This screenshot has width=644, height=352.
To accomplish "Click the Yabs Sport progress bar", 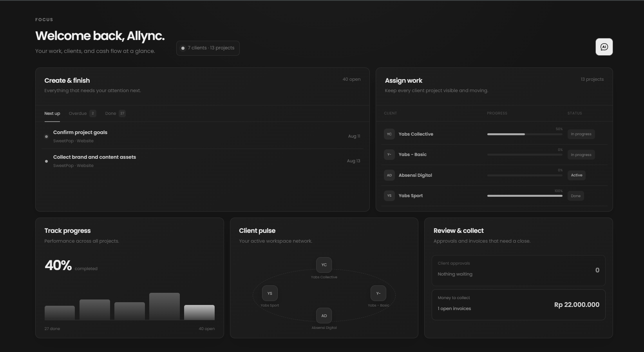I will (525, 196).
